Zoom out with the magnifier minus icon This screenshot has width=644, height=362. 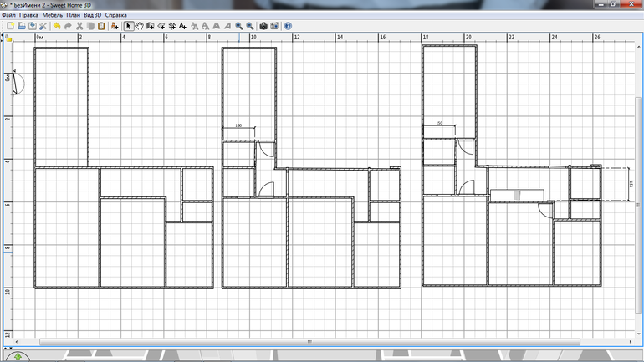pos(249,26)
